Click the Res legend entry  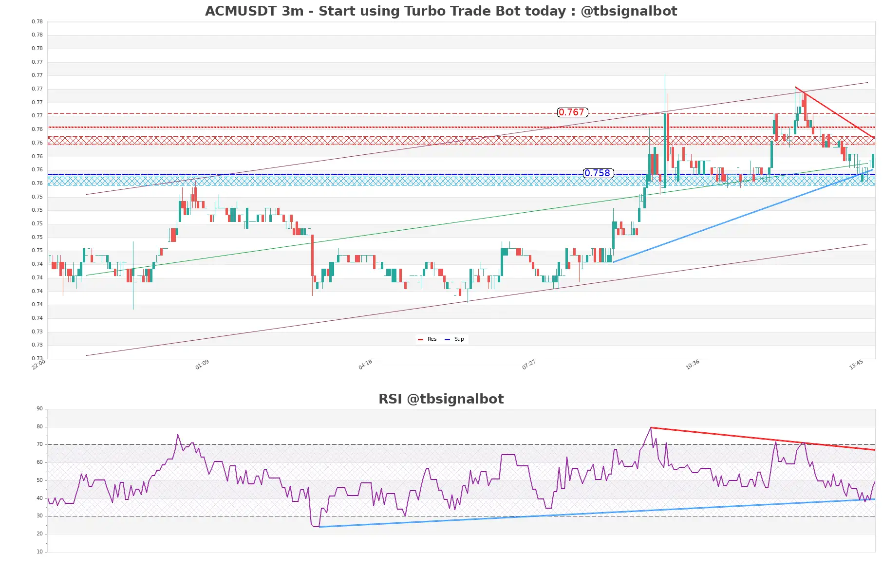point(428,339)
